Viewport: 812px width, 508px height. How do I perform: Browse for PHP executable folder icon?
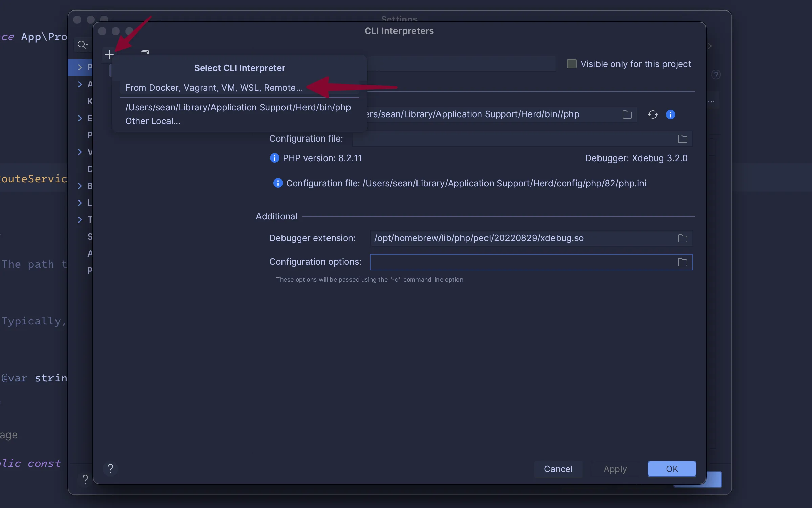627,114
